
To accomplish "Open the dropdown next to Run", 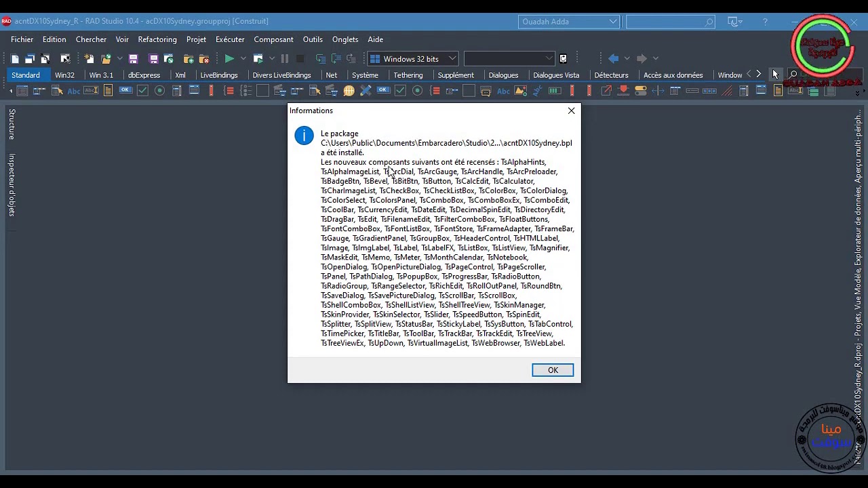I will click(243, 59).
